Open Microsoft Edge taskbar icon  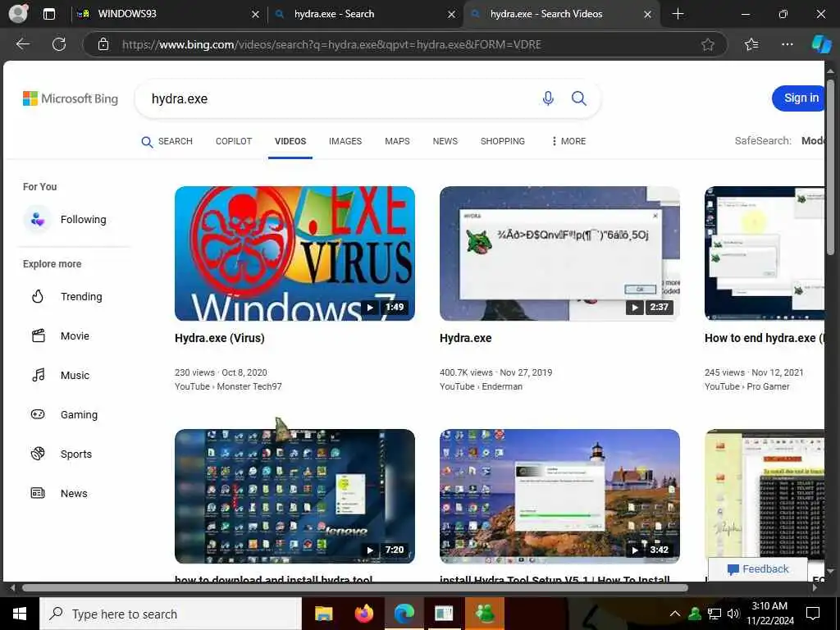tap(404, 614)
